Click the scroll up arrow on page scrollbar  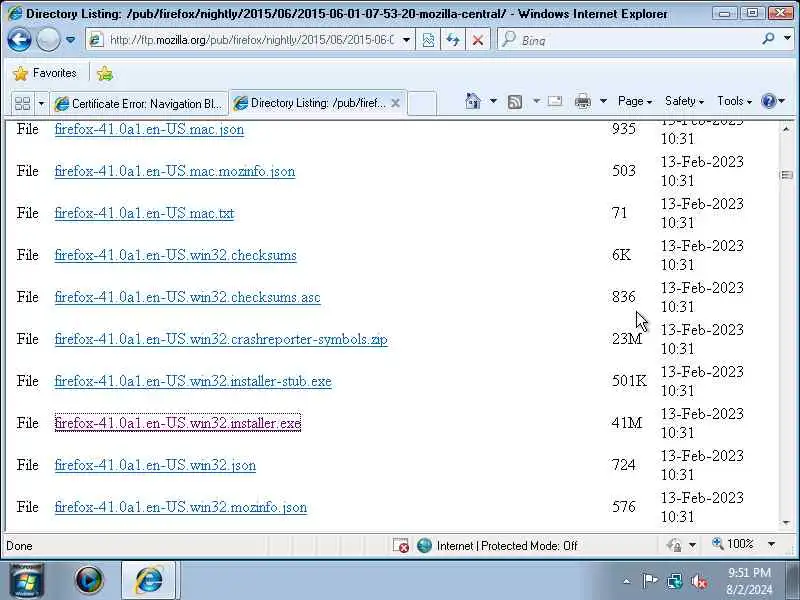[x=786, y=129]
